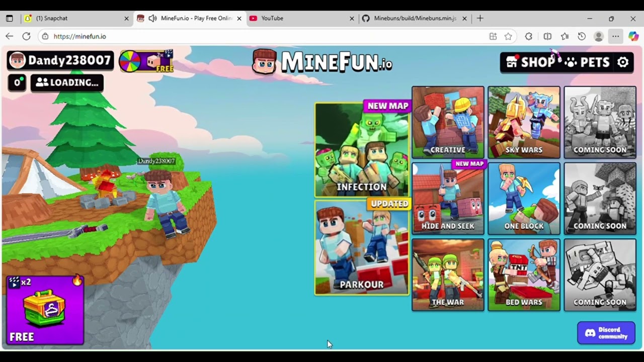Viewport: 644px width, 362px height.
Task: Select the Sky Wars game mode
Action: click(524, 122)
